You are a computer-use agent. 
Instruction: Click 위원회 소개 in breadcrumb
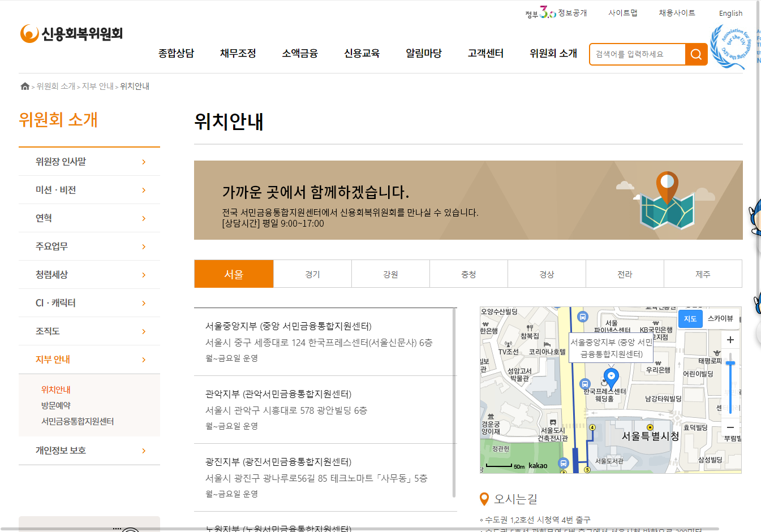pyautogui.click(x=56, y=86)
